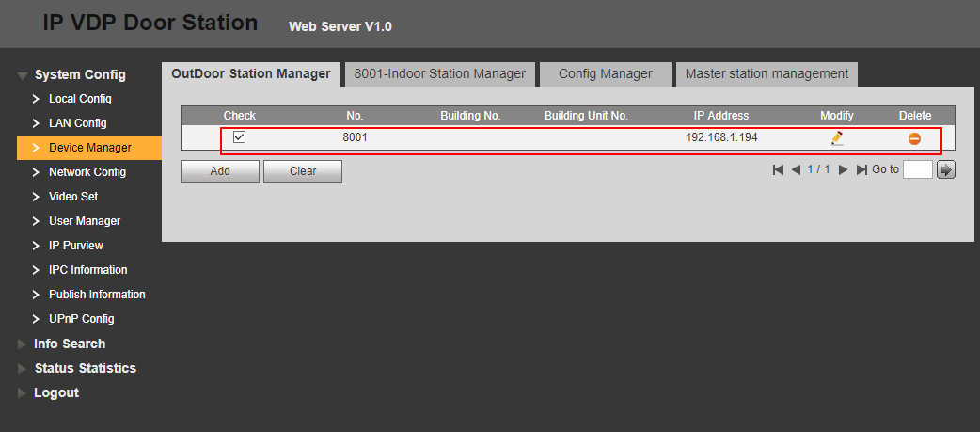
Task: Go to the previous page arrow
Action: pos(796,170)
